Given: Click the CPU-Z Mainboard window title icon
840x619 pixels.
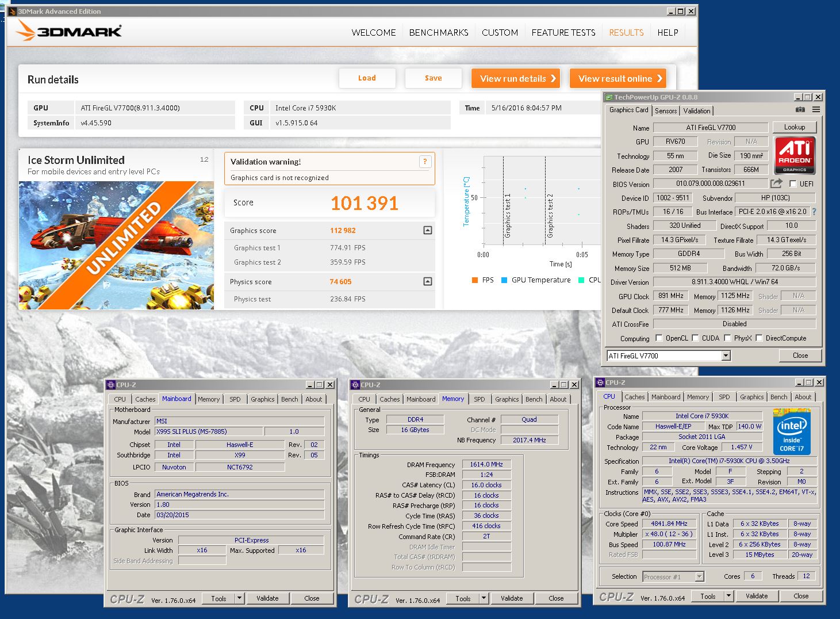Looking at the screenshot, I should tap(111, 385).
